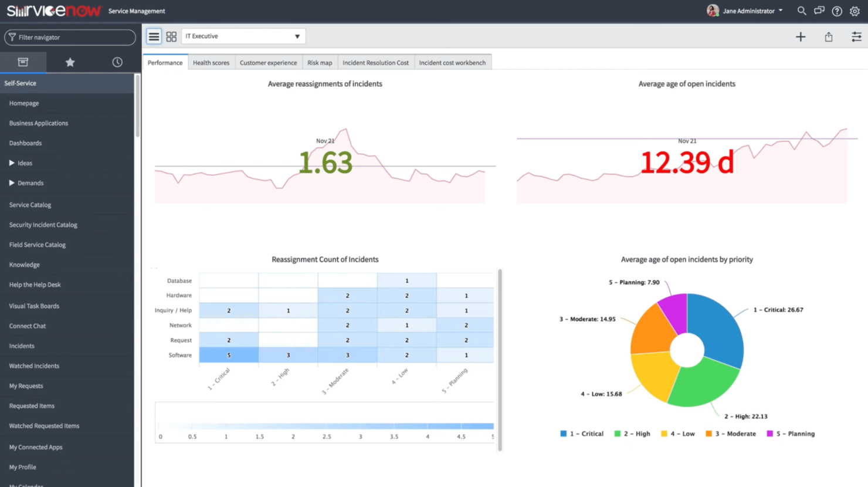Add a new widget with the plus icon
Image resolution: width=868 pixels, height=487 pixels.
tap(800, 36)
